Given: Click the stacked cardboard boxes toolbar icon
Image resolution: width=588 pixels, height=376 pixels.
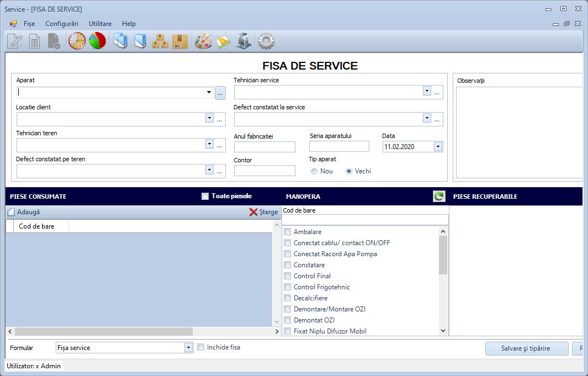Looking at the screenshot, I should tap(160, 41).
